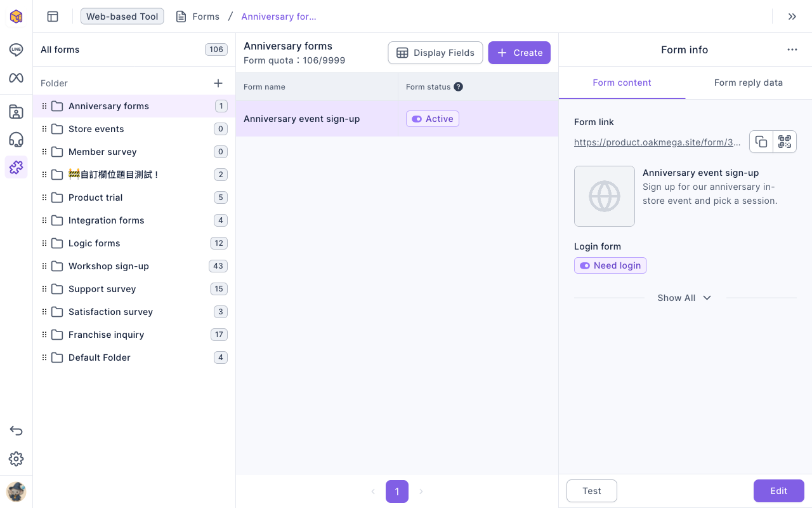This screenshot has width=812, height=508.
Task: Open the Default Folder
Action: click(x=134, y=358)
